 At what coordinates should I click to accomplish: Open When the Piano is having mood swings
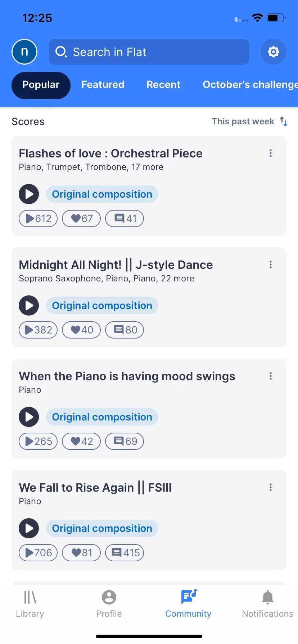point(127,376)
